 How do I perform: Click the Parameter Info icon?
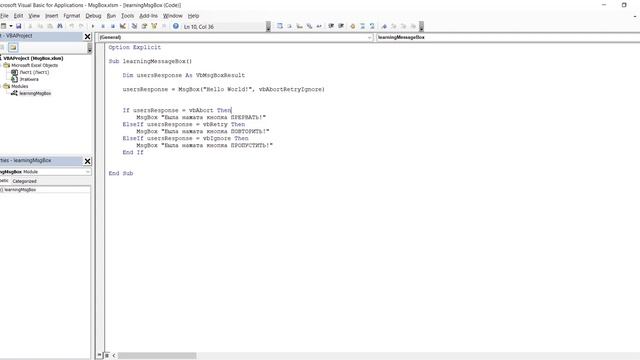(309, 26)
